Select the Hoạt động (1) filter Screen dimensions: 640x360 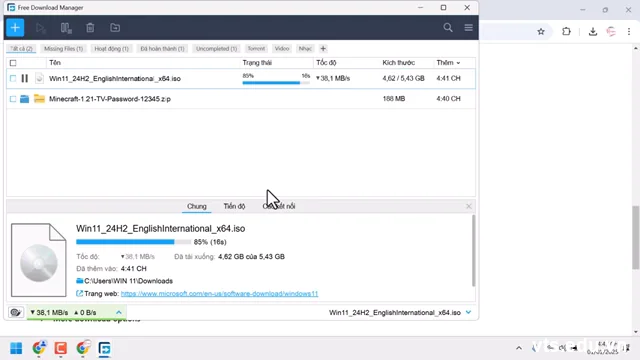(x=111, y=49)
